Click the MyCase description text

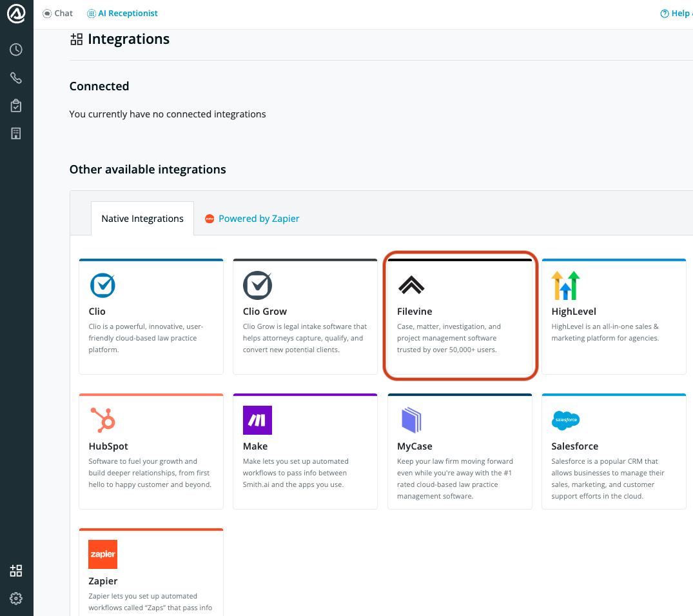click(x=455, y=479)
